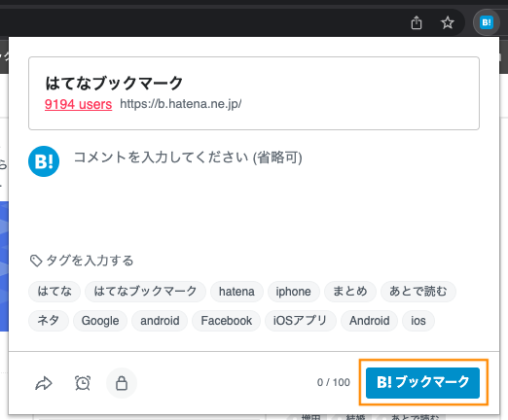Add the lowercase android tag

[x=160, y=321]
